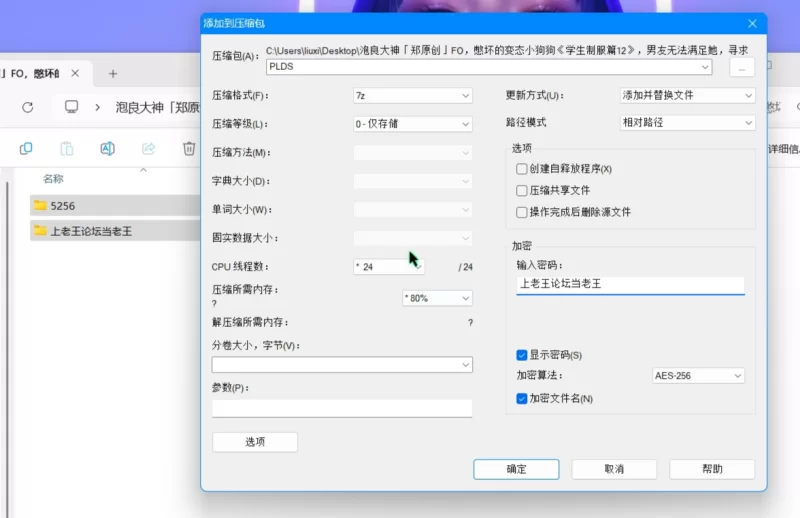
Task: Enable 压缩共享文件 checkbox
Action: click(521, 190)
